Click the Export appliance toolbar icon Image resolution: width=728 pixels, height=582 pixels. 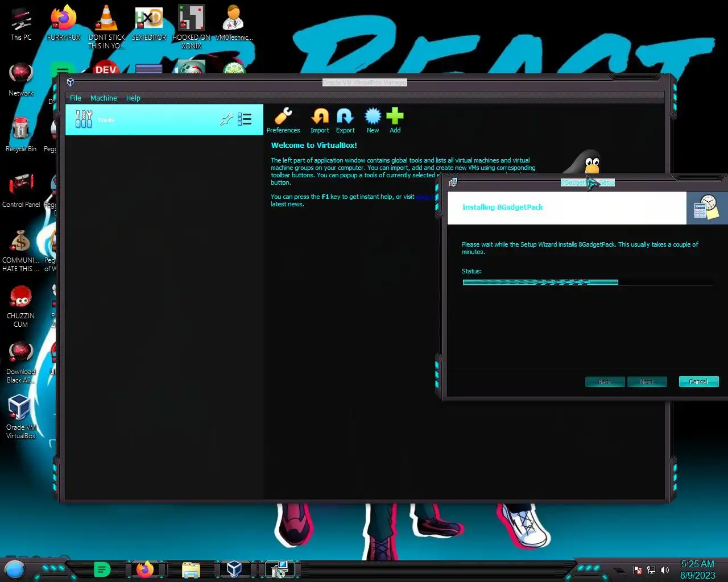pyautogui.click(x=345, y=120)
